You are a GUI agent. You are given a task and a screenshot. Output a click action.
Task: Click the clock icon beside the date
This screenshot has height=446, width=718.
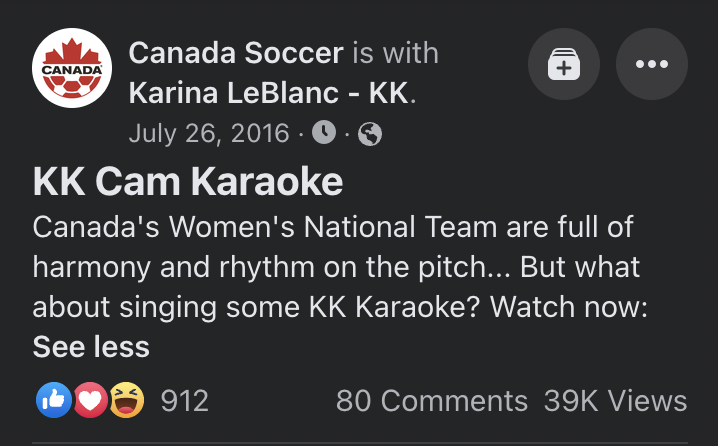click(x=323, y=132)
